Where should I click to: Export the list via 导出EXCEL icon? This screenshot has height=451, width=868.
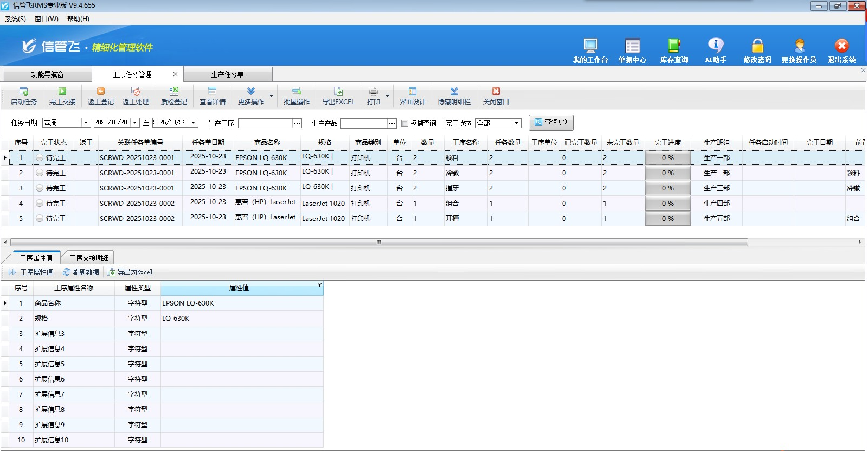pos(338,92)
